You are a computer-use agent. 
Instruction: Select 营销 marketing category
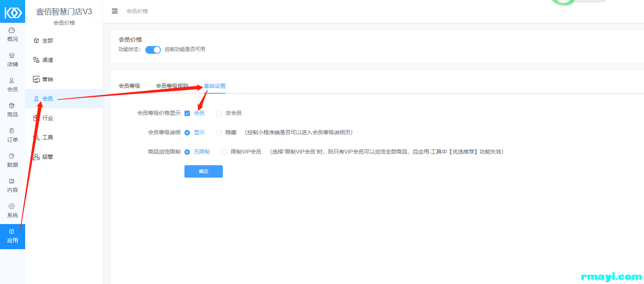pos(64,79)
